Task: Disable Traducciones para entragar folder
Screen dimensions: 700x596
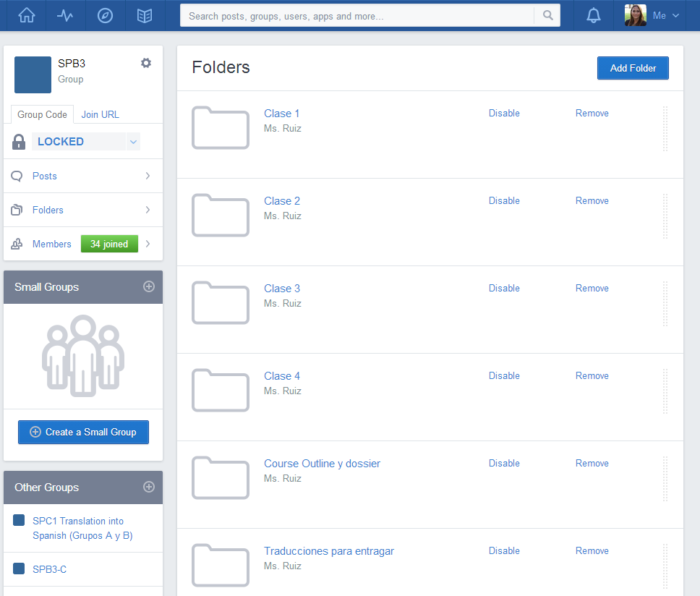Action: click(504, 550)
